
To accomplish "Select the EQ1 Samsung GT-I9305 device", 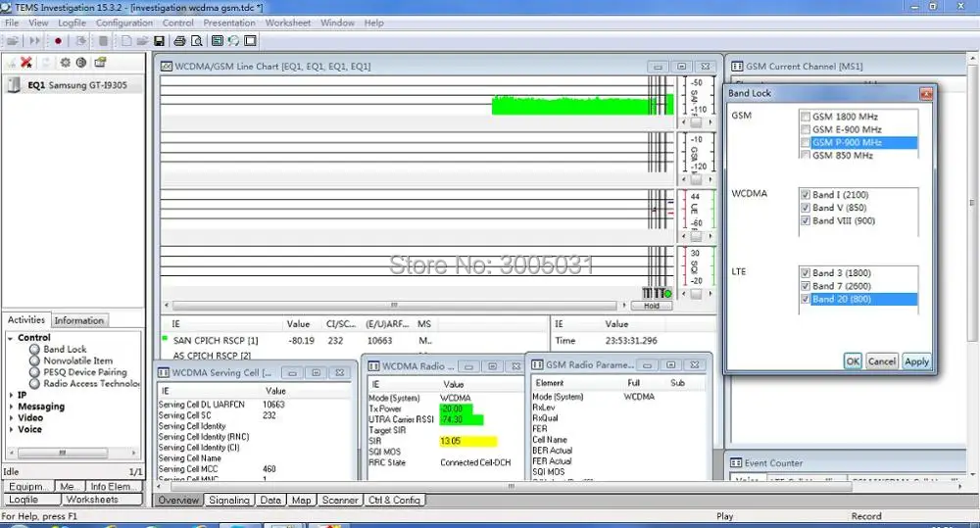I will click(73, 85).
